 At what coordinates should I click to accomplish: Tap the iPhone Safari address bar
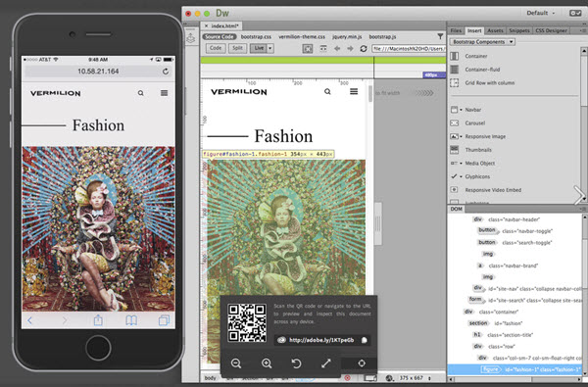tap(98, 72)
